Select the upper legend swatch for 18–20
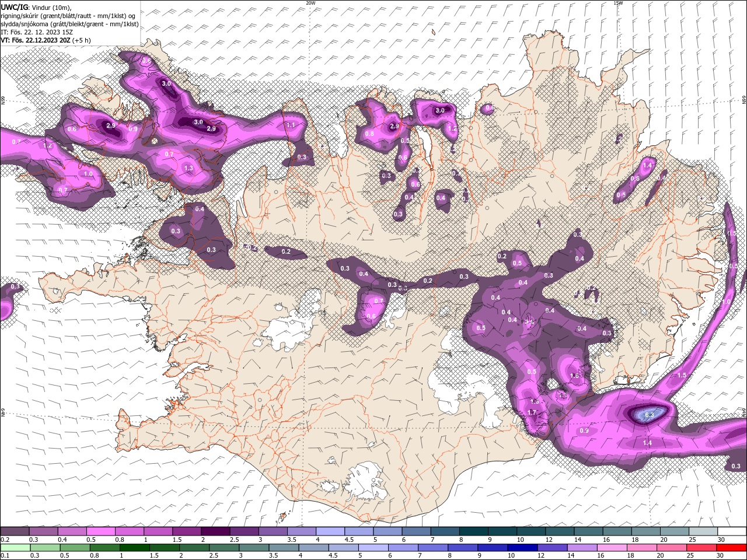Viewport: 747px width, 560px height. tap(647, 531)
